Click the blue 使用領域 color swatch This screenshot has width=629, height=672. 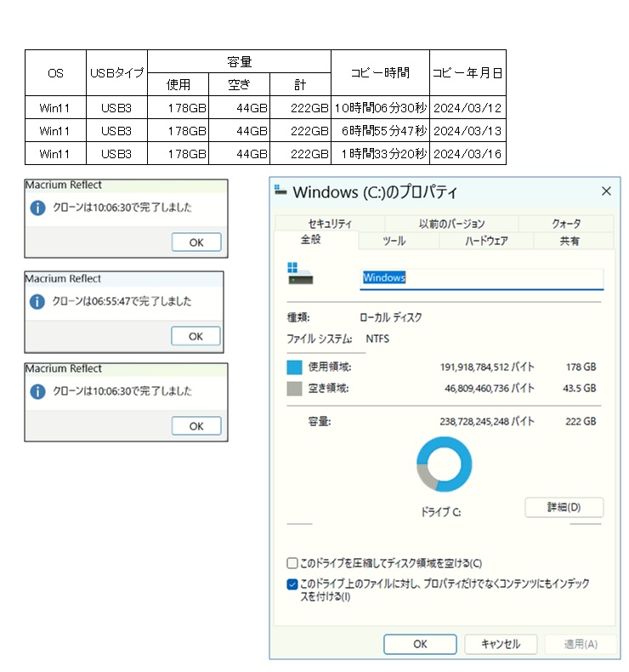click(294, 367)
